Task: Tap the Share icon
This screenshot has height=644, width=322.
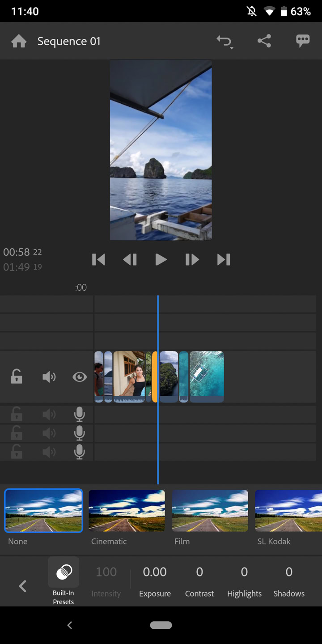Action: [264, 42]
